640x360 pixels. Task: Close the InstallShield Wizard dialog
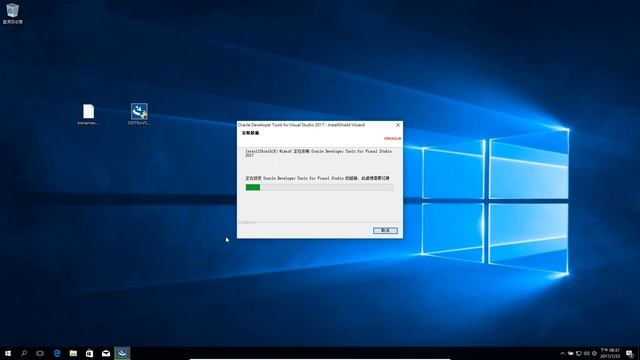point(398,125)
